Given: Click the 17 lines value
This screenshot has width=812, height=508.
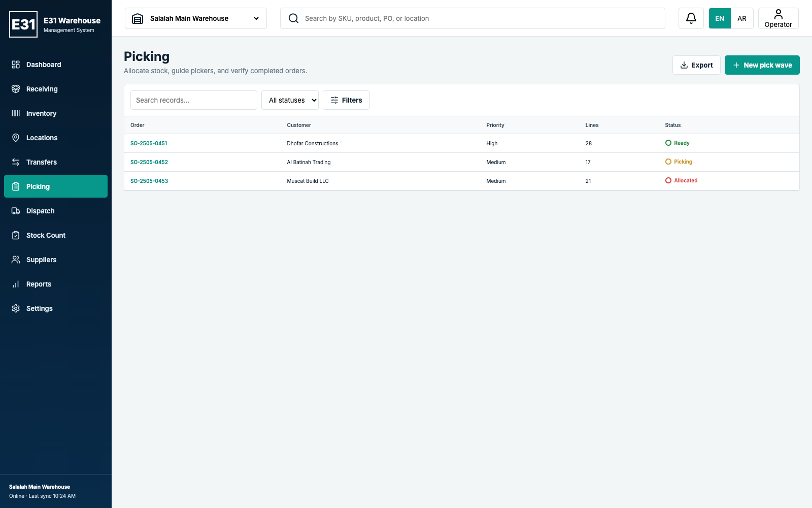Looking at the screenshot, I should [588, 162].
